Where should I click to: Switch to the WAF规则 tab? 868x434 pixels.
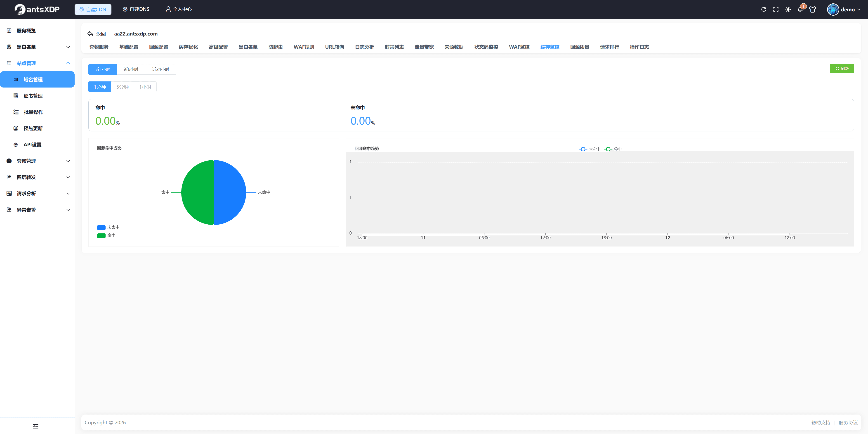tap(304, 47)
